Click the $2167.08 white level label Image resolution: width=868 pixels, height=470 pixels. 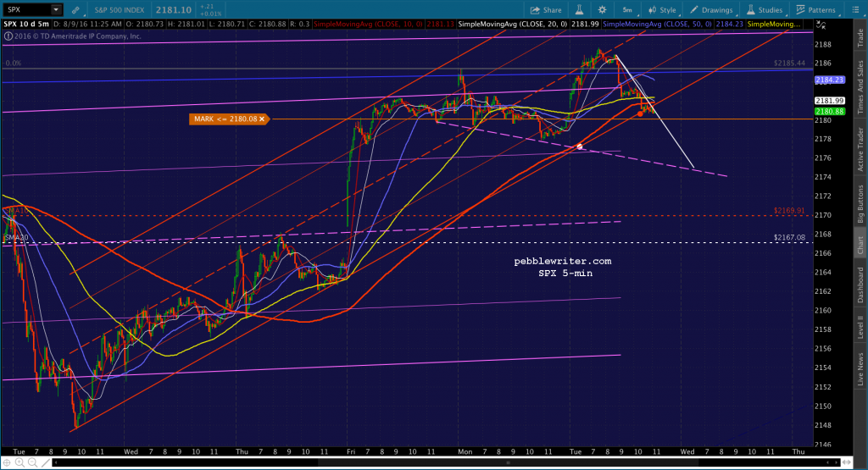tap(789, 238)
